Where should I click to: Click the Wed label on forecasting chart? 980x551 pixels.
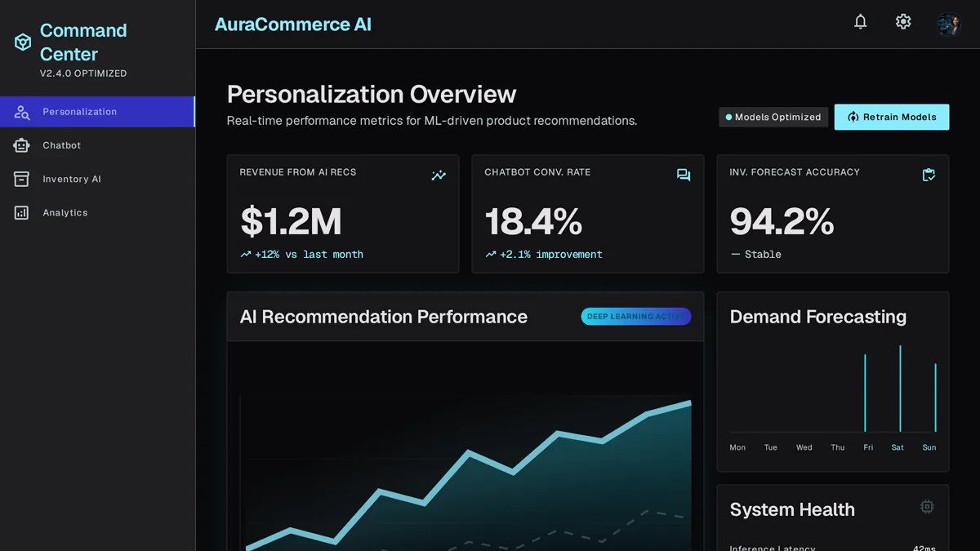(x=804, y=447)
